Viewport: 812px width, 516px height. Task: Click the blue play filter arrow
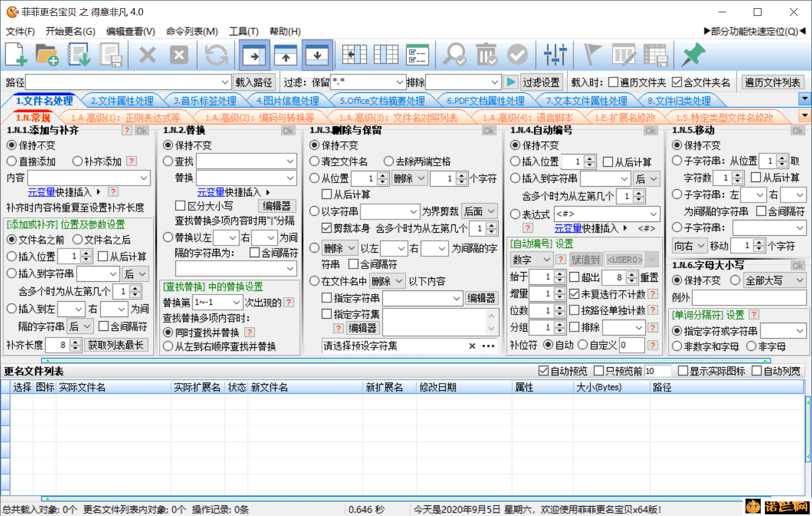tap(510, 82)
